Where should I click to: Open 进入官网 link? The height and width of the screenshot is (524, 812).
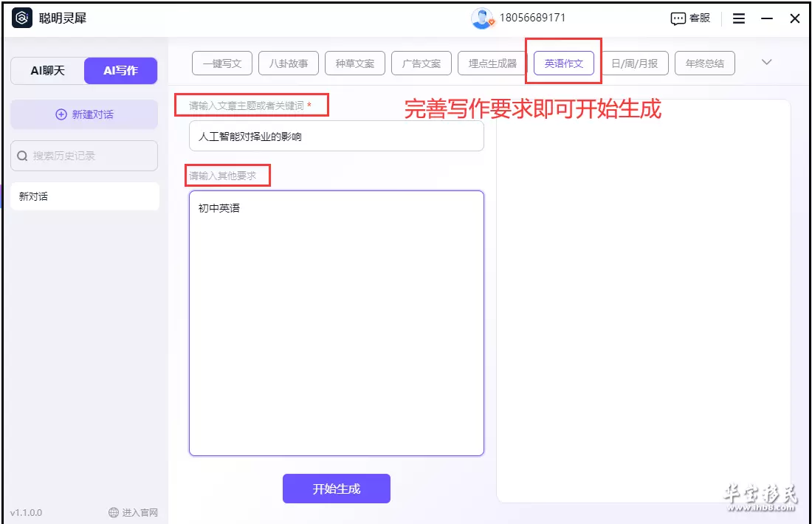(x=133, y=513)
